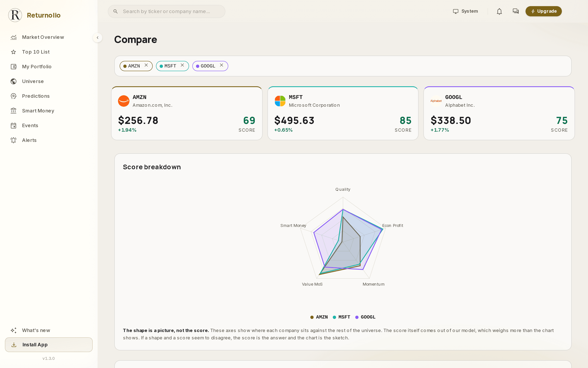The width and height of the screenshot is (588, 368).
Task: Click the MSFT score 85
Action: pyautogui.click(x=405, y=120)
